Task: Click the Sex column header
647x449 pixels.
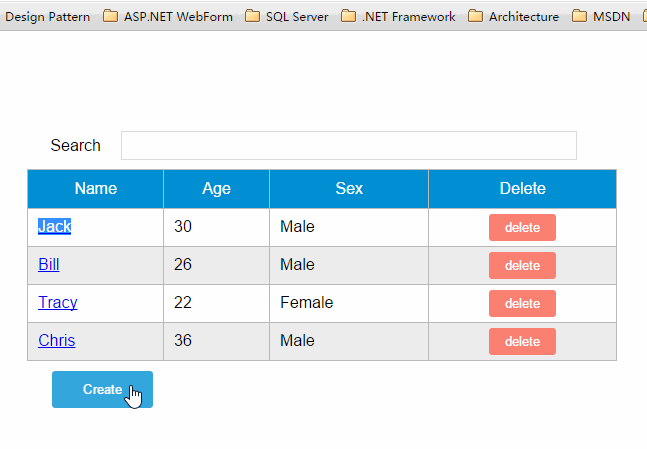Action: point(349,189)
